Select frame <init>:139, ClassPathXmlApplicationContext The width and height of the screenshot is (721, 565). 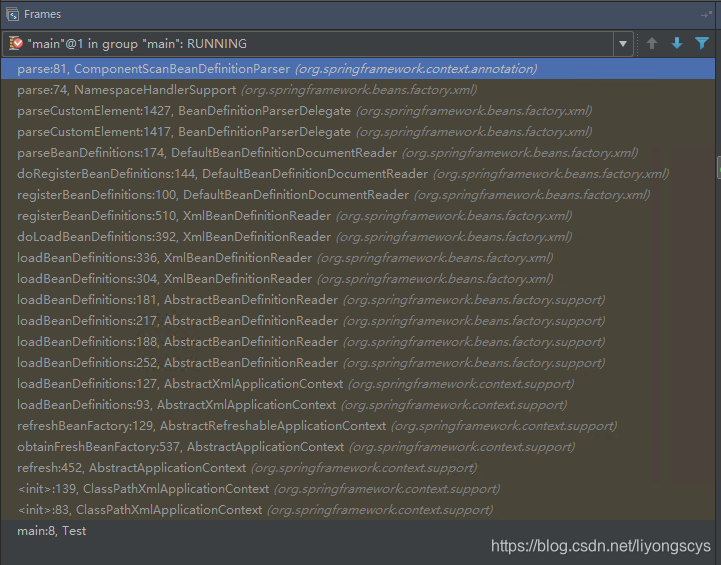[358, 489]
